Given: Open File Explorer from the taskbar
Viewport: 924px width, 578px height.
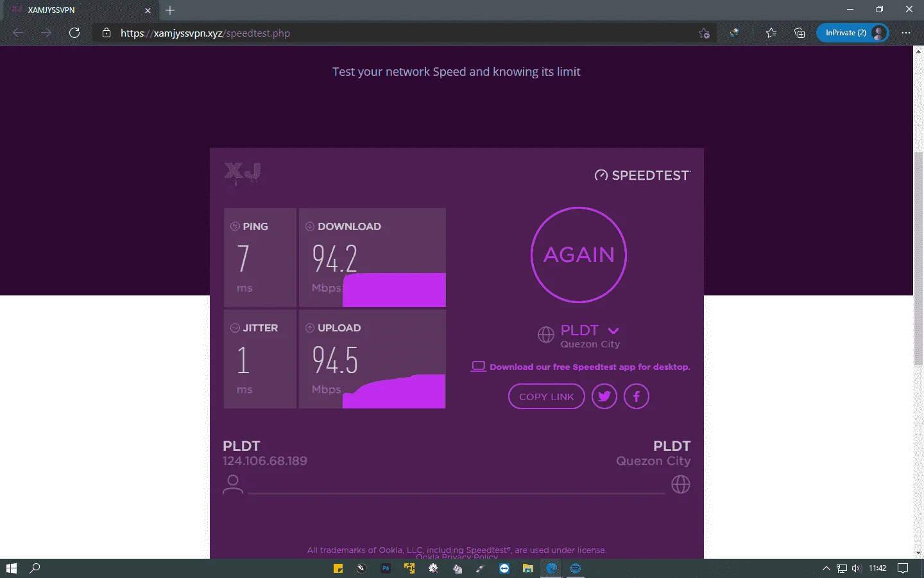Looking at the screenshot, I should [x=528, y=568].
